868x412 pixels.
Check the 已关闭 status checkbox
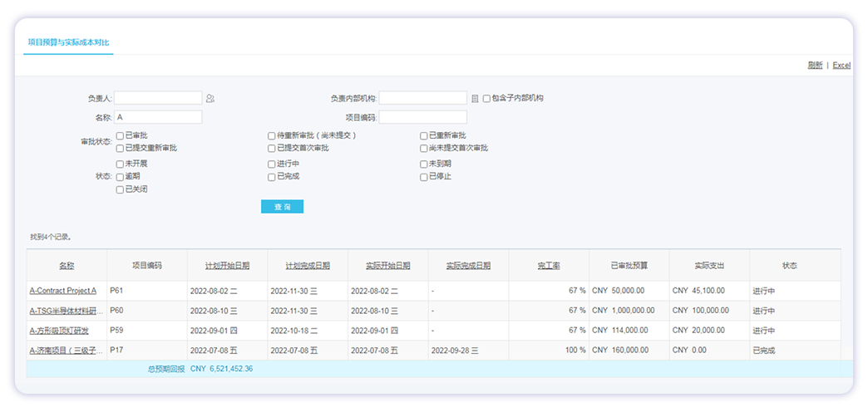pyautogui.click(x=120, y=189)
